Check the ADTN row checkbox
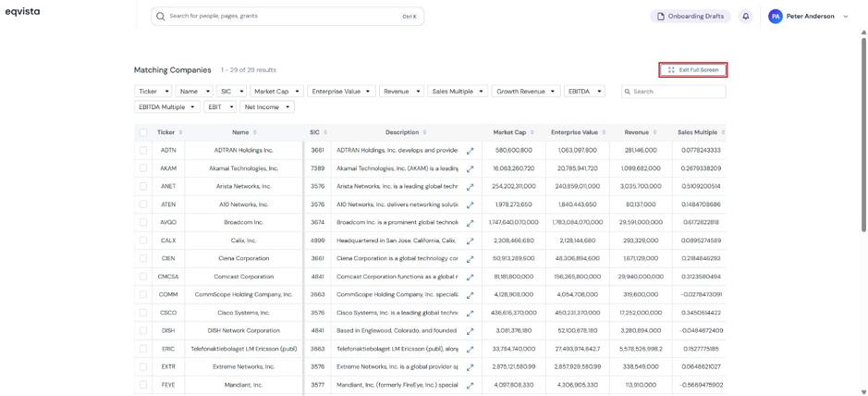The height and width of the screenshot is (396, 868). point(143,150)
